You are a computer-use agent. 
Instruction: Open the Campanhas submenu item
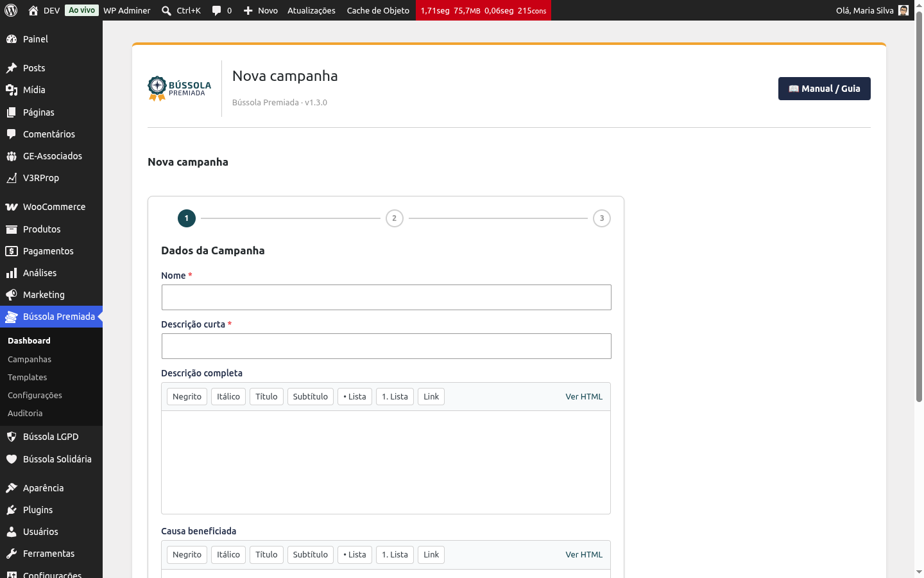tap(30, 360)
